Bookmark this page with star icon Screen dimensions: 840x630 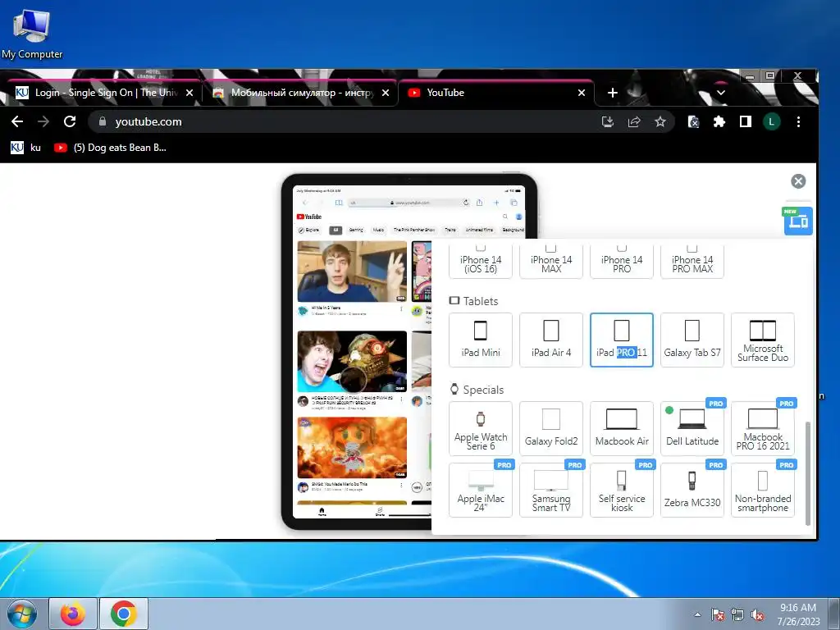(660, 121)
